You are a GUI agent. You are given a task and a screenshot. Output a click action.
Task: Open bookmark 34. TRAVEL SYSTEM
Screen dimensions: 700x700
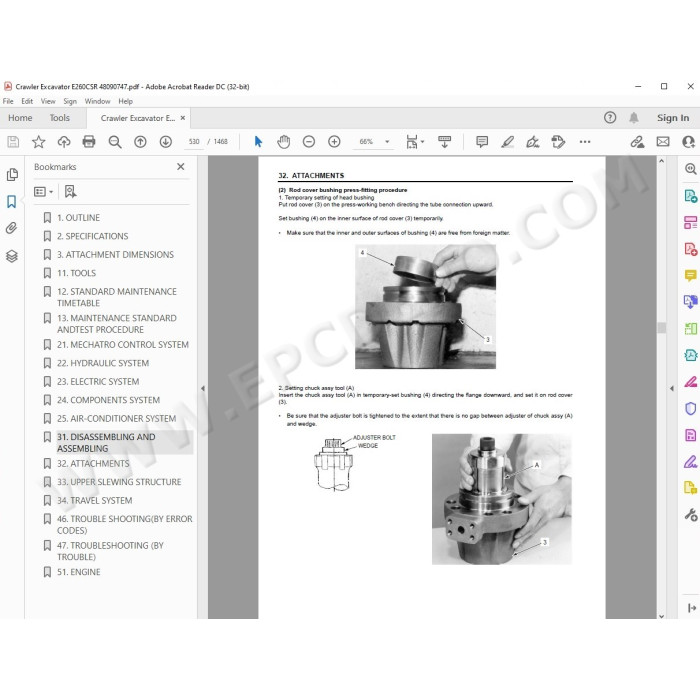tap(95, 501)
